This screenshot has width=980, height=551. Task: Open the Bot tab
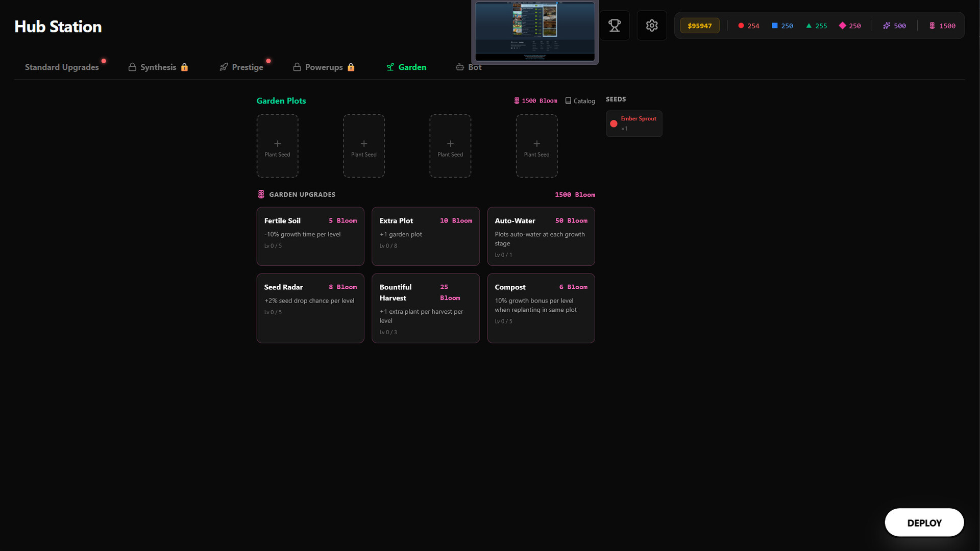[469, 68]
